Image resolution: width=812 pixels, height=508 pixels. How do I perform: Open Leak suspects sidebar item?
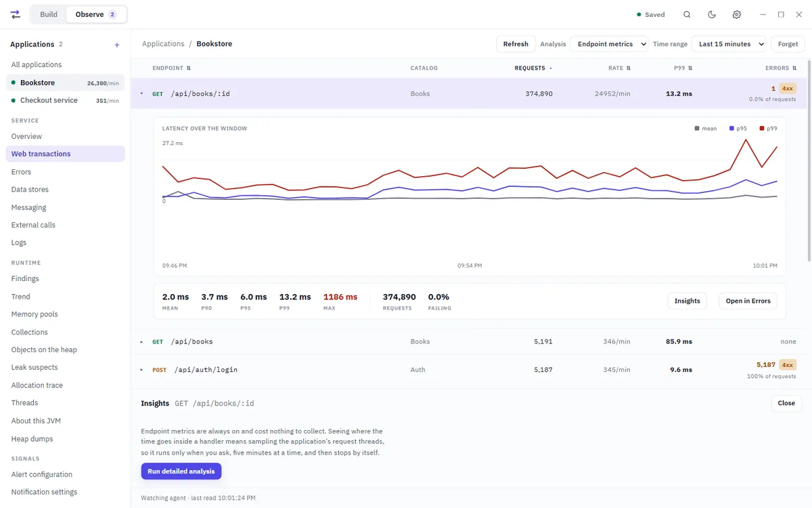(x=65, y=367)
